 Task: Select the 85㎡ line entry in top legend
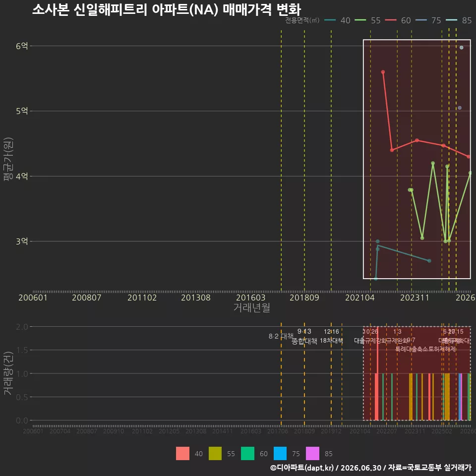tap(459, 20)
